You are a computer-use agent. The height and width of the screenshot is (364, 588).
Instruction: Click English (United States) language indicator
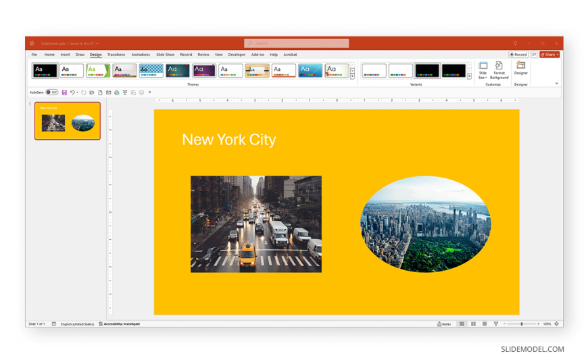click(77, 324)
